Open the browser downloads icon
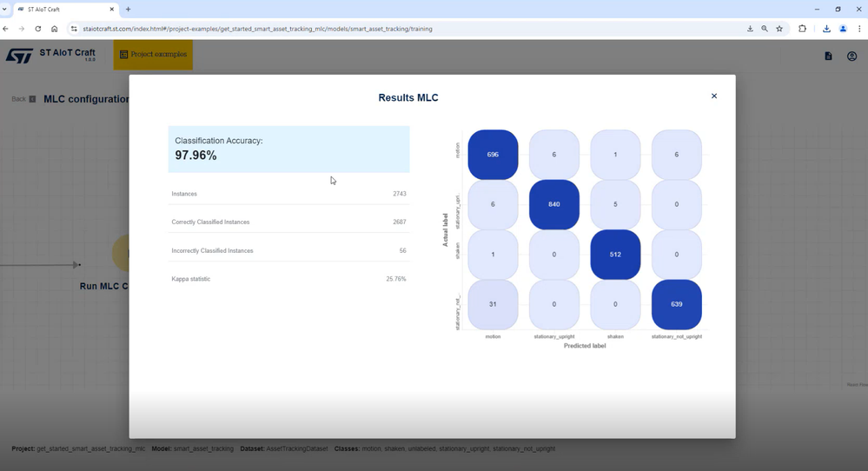Viewport: 868px width, 471px height. pyautogui.click(x=826, y=29)
